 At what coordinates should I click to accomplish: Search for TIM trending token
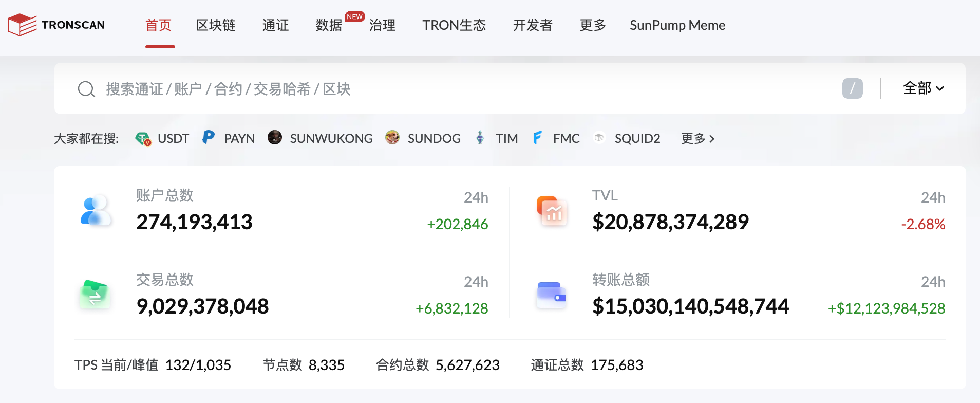click(x=506, y=138)
